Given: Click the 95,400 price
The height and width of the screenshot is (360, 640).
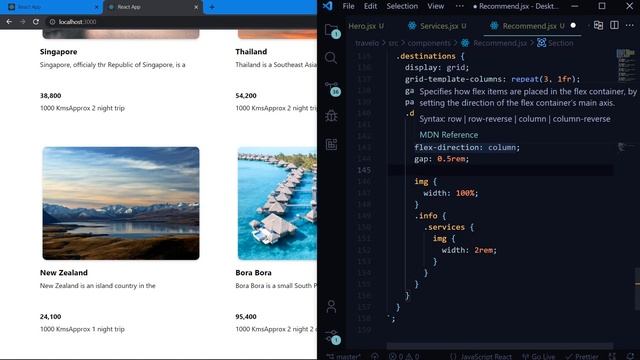Looking at the screenshot, I should coord(246,317).
